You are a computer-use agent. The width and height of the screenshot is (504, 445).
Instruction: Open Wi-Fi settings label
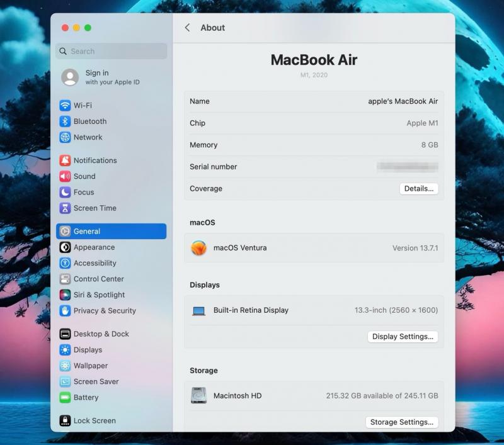coord(83,105)
